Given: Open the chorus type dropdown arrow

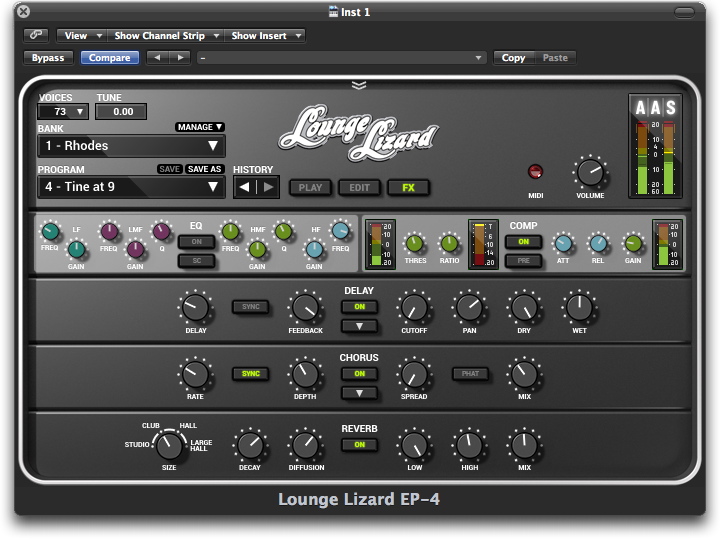Looking at the screenshot, I should click(360, 393).
